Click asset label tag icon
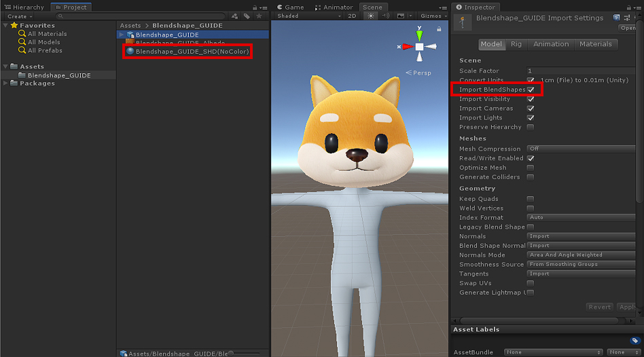The height and width of the screenshot is (357, 644). tap(635, 341)
